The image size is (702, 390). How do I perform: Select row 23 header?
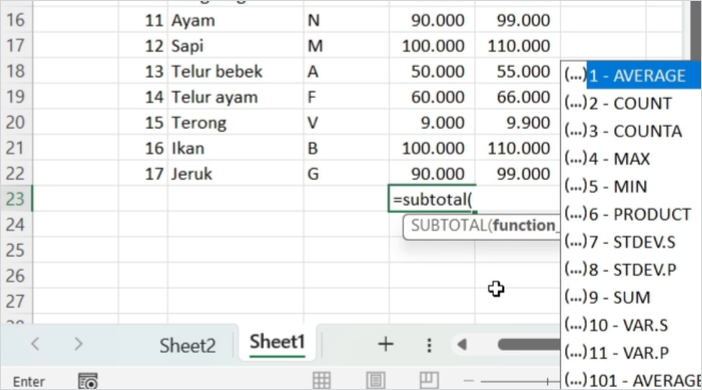(x=16, y=199)
